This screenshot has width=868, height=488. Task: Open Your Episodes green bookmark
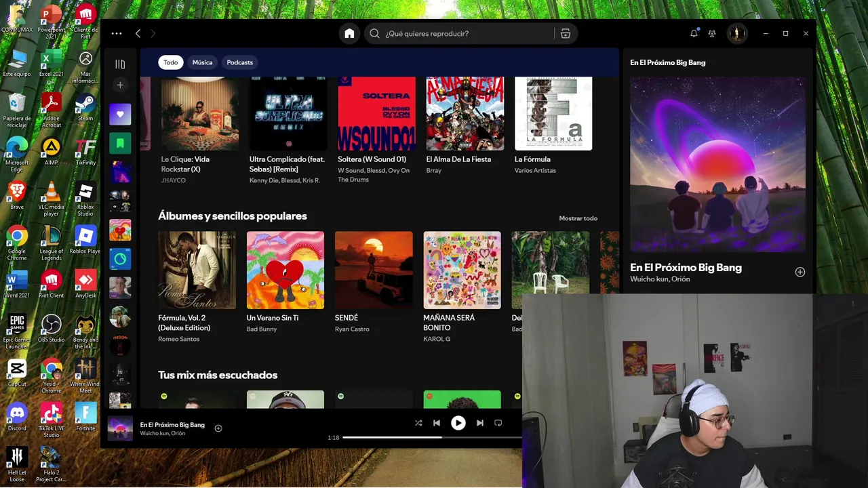(x=120, y=144)
